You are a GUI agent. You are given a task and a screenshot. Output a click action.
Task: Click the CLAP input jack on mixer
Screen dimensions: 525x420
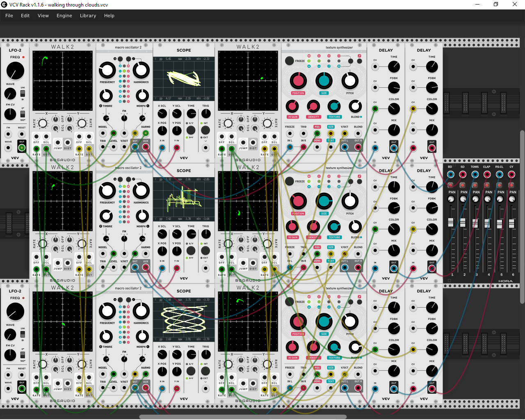click(x=487, y=174)
